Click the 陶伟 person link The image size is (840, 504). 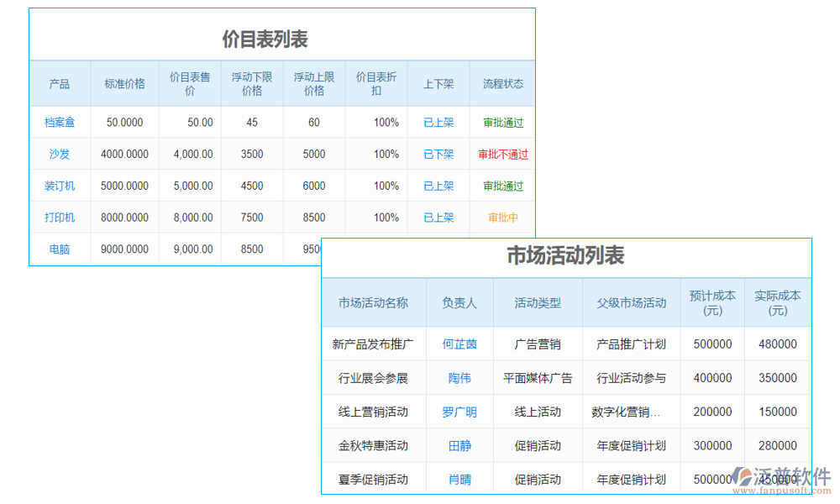point(459,378)
